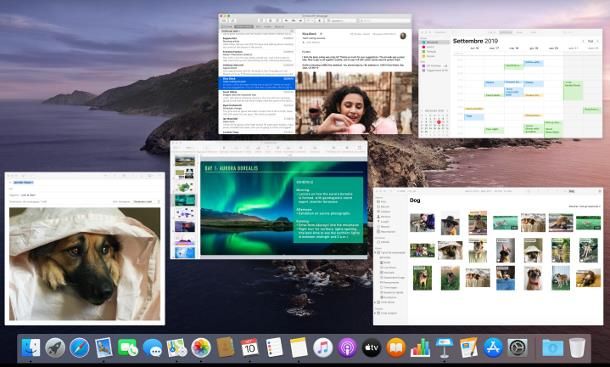The height and width of the screenshot is (367, 610).
Task: Open FaceTime from the Dock
Action: [128, 347]
